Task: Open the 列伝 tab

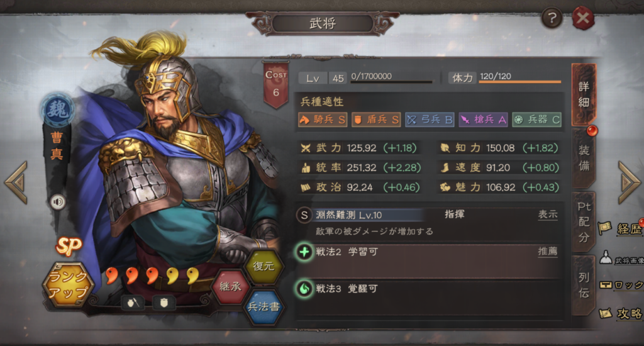Action: pos(584,285)
